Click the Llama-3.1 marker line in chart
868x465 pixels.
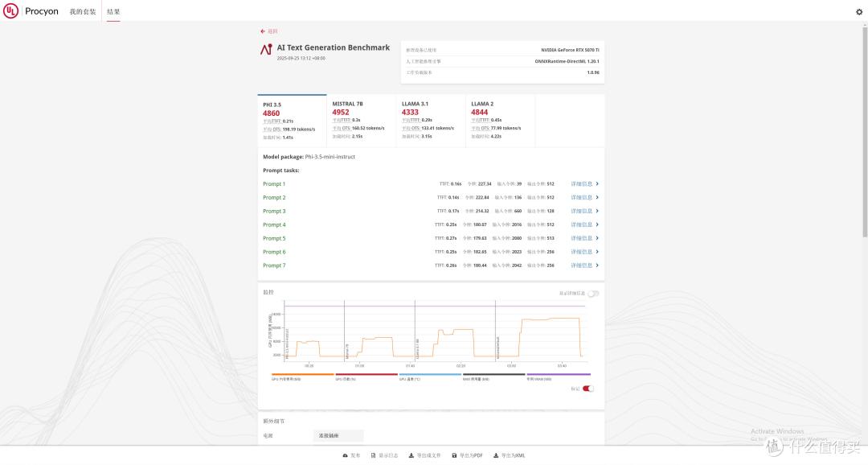[x=416, y=331]
